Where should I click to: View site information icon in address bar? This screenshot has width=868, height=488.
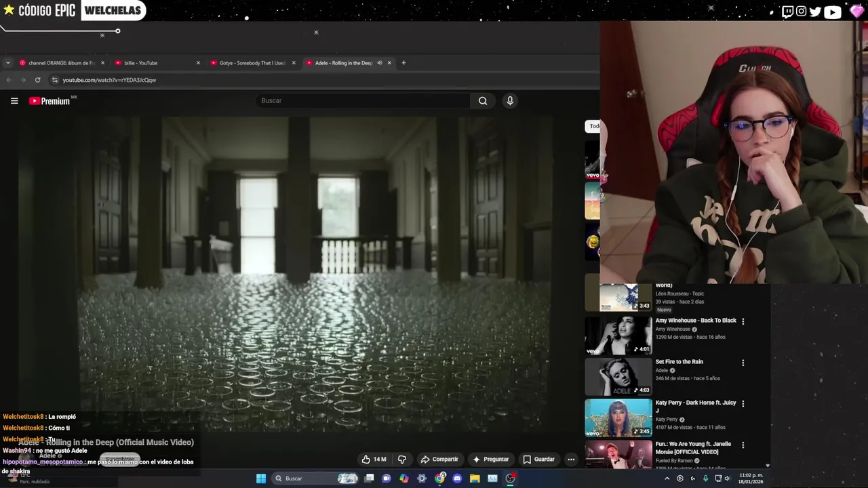55,80
